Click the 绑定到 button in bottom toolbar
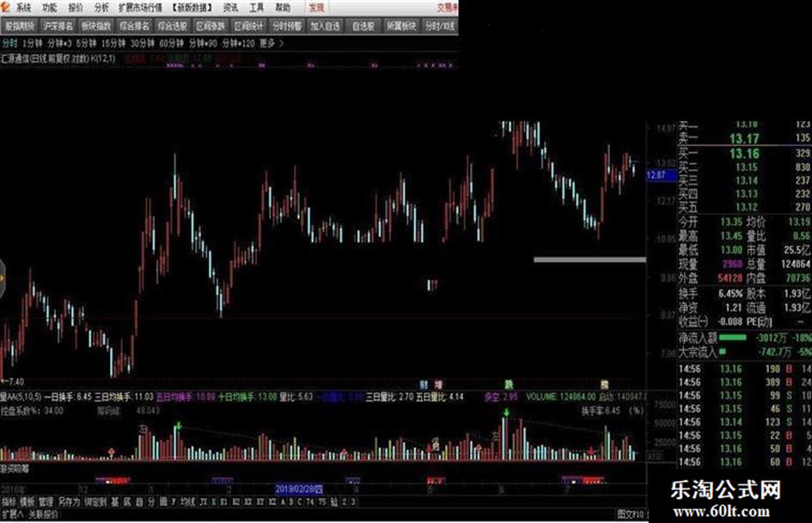Image resolution: width=812 pixels, height=523 pixels. [95, 502]
